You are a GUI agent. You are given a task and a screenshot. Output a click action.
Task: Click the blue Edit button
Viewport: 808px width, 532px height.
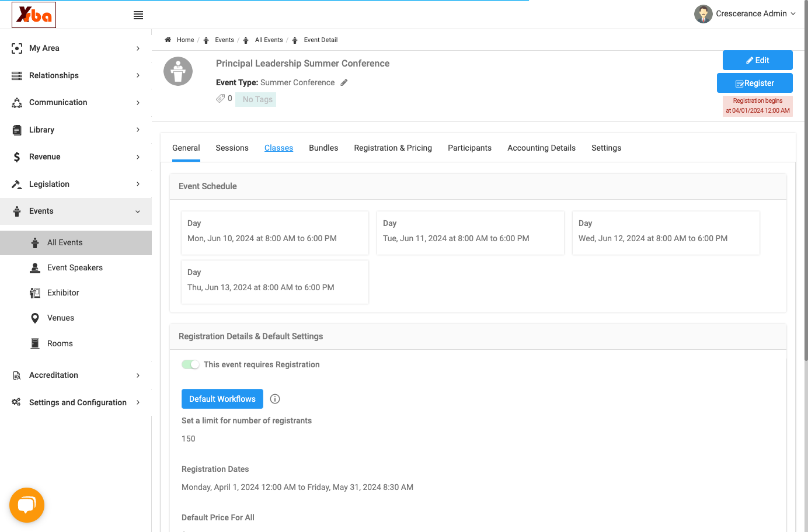click(757, 60)
